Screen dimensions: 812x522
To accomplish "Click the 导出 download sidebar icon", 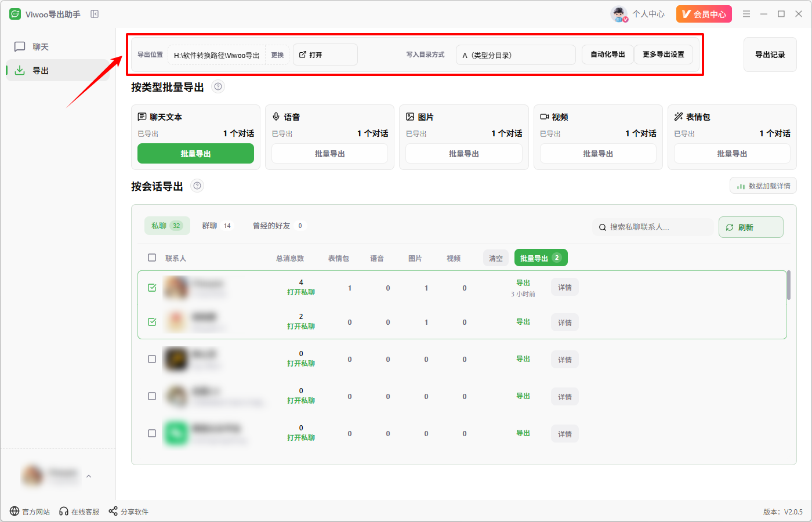I will [20, 70].
